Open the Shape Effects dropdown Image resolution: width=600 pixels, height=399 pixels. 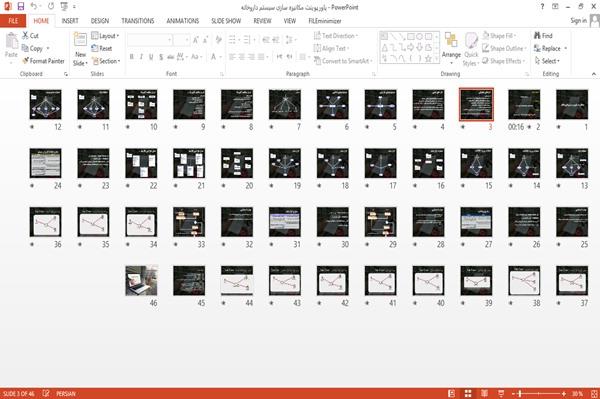[x=504, y=61]
